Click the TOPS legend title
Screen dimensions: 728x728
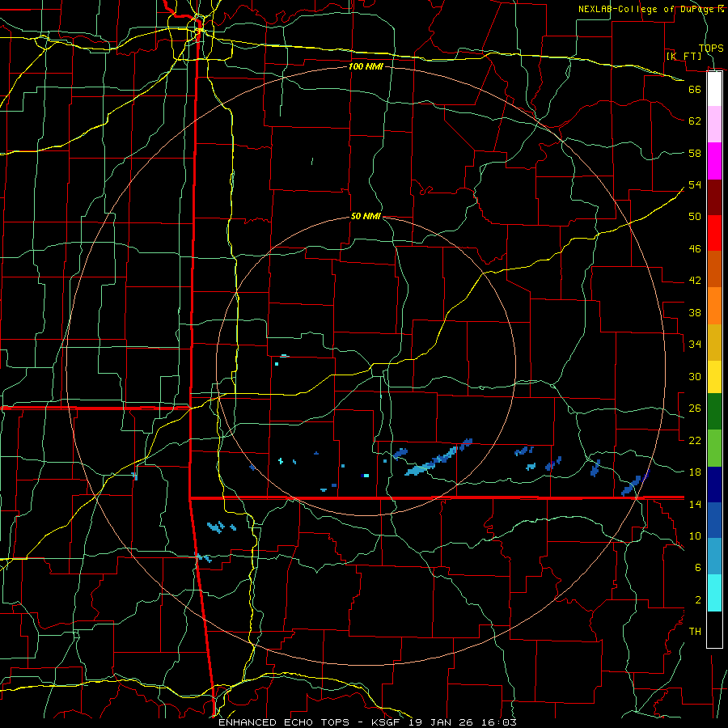(711, 48)
